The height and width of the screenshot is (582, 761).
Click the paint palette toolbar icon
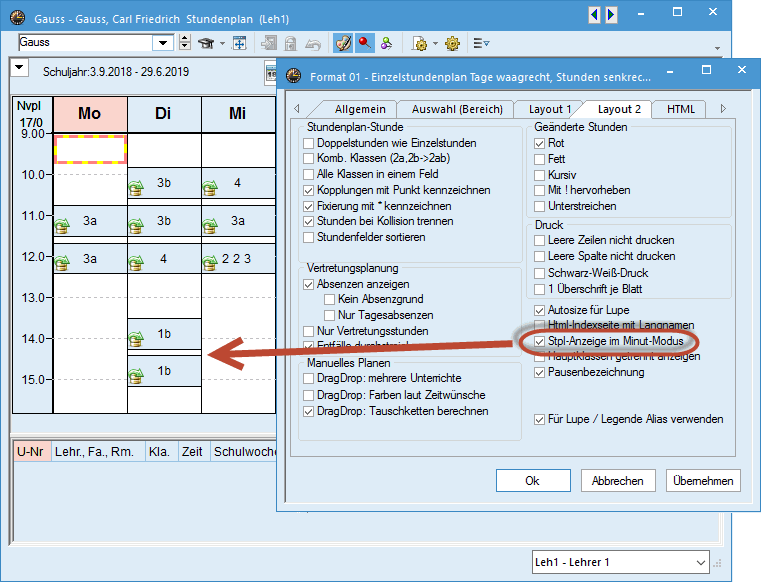point(343,43)
